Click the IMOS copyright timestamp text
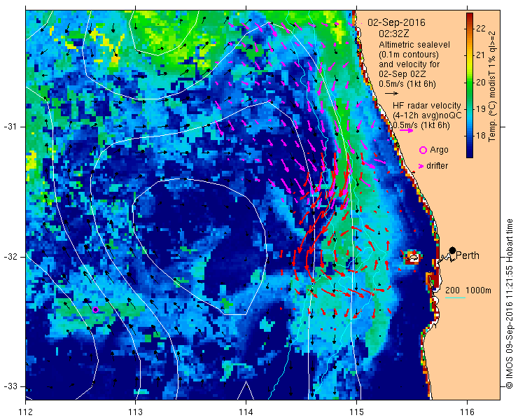This screenshot has width=518, height=420. pos(509,303)
